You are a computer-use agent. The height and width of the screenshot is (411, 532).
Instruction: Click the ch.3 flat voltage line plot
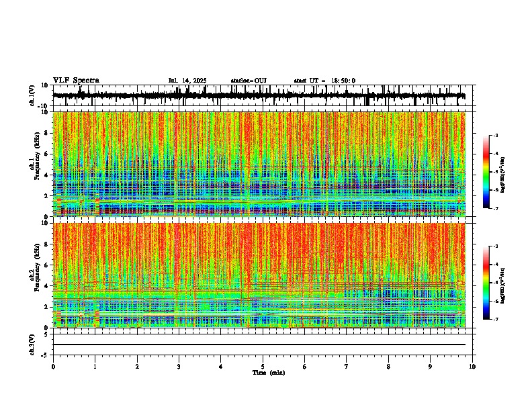(x=259, y=345)
